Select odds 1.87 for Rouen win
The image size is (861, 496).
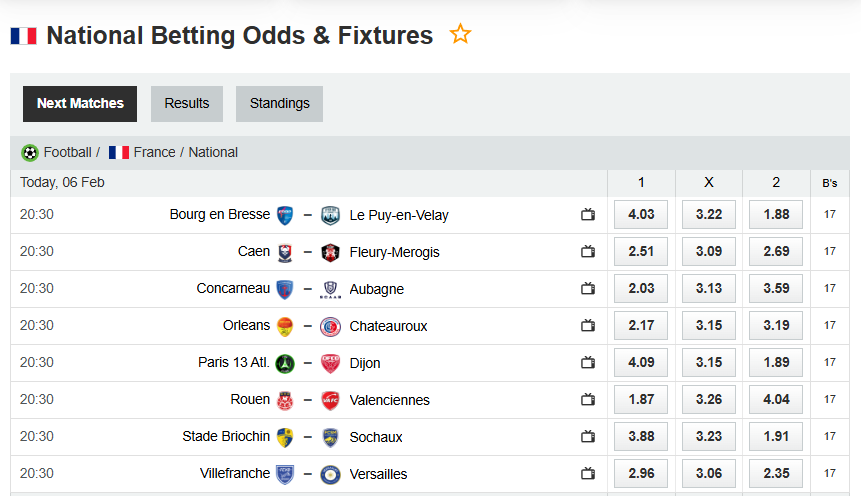coord(641,400)
